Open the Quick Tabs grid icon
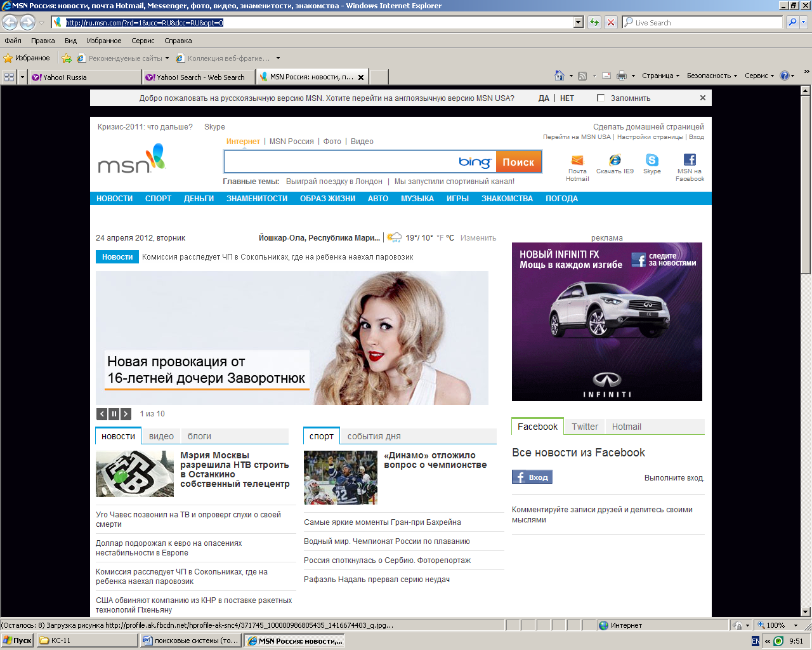 [9, 77]
